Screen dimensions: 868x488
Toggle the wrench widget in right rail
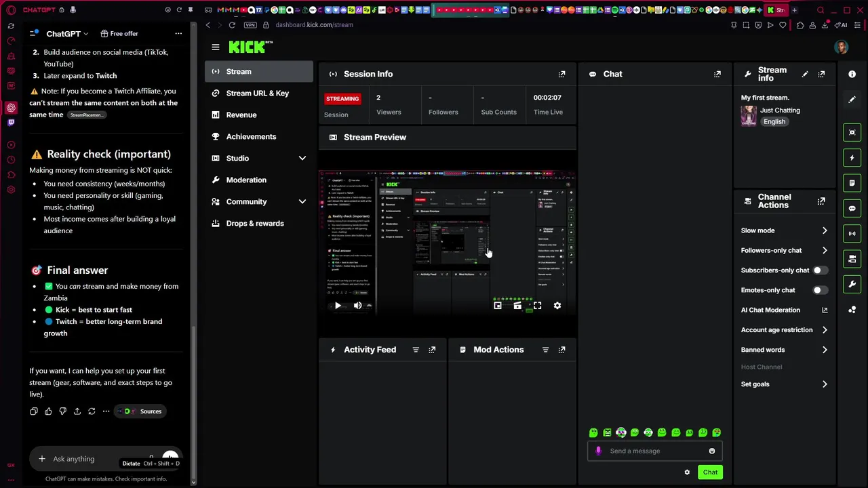pyautogui.click(x=852, y=284)
